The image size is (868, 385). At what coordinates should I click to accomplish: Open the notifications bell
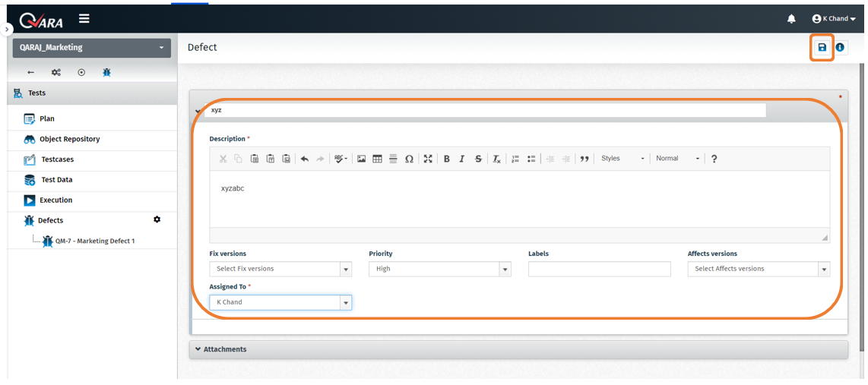pyautogui.click(x=791, y=19)
